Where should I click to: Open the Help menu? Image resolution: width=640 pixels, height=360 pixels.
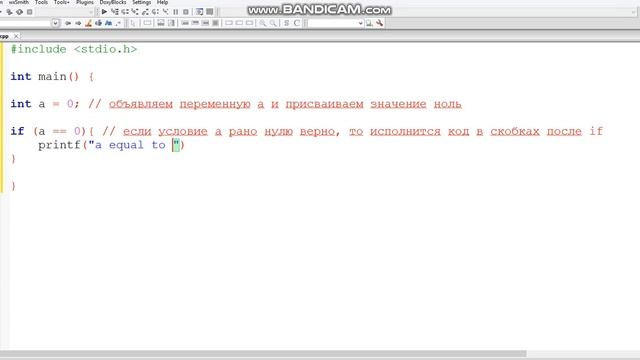pos(162,2)
